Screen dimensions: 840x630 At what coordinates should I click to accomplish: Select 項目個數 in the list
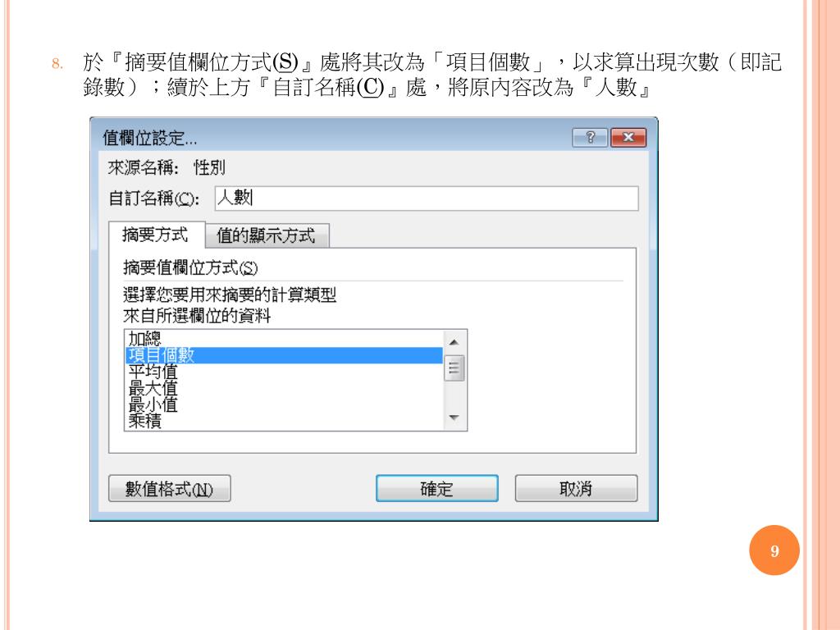(284, 355)
